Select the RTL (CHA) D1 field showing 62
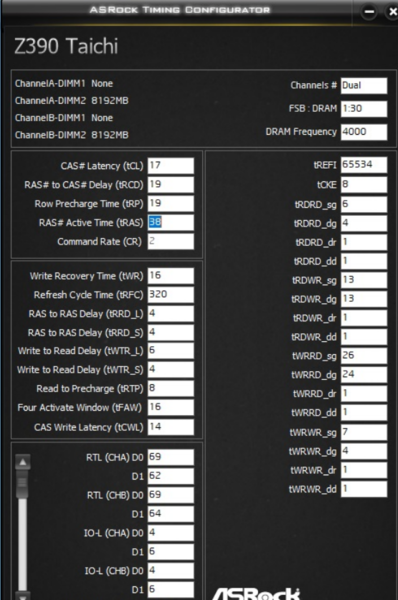The width and height of the screenshot is (398, 600). [x=171, y=476]
